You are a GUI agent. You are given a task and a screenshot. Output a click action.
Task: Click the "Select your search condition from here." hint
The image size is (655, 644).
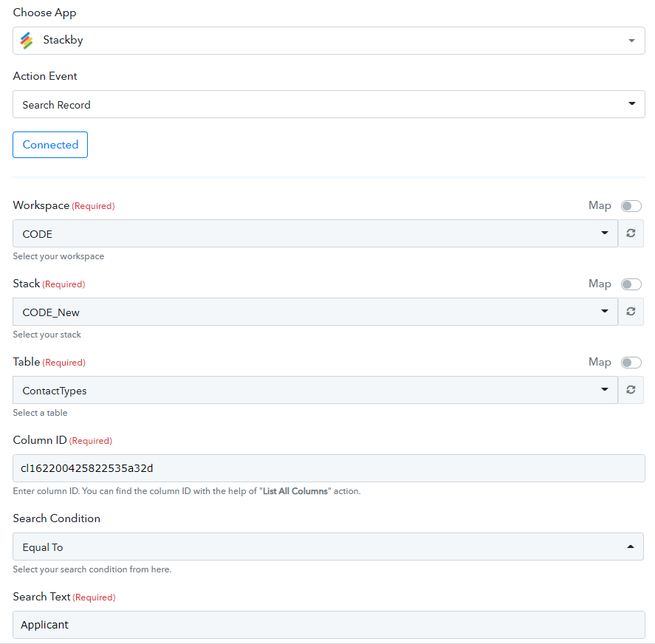[92, 569]
